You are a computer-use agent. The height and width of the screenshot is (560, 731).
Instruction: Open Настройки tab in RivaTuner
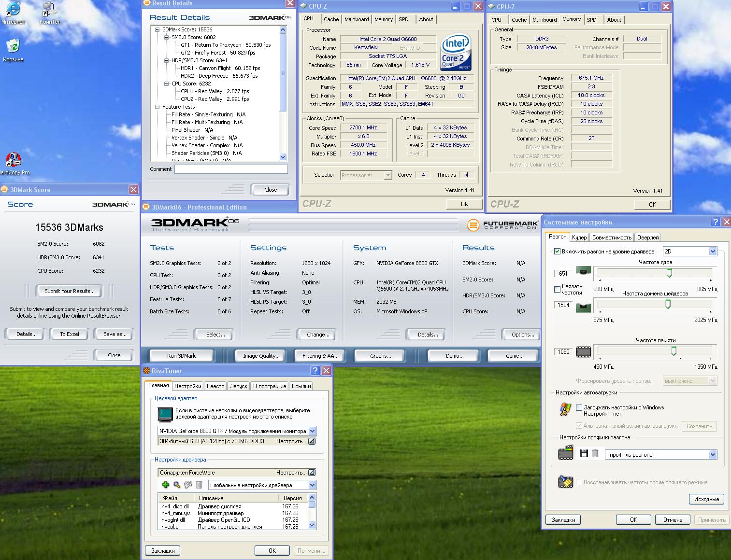coord(187,386)
